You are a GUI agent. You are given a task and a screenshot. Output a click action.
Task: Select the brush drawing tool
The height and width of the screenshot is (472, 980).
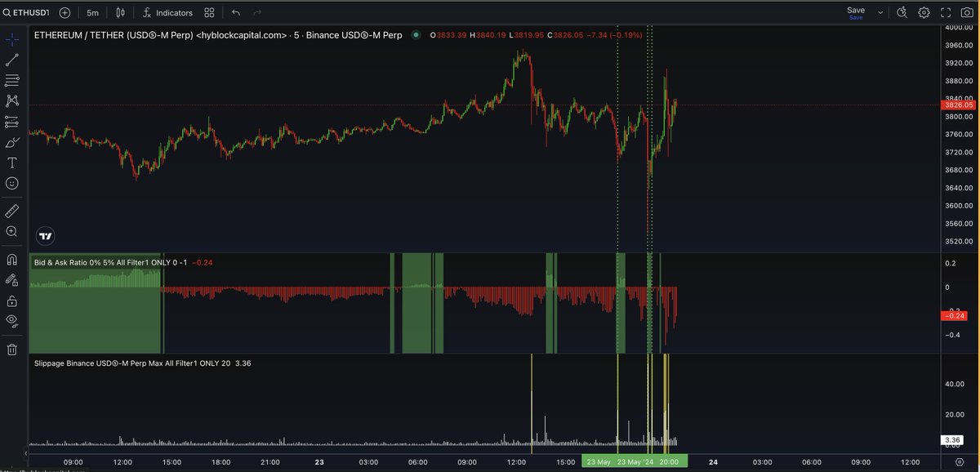pyautogui.click(x=12, y=143)
